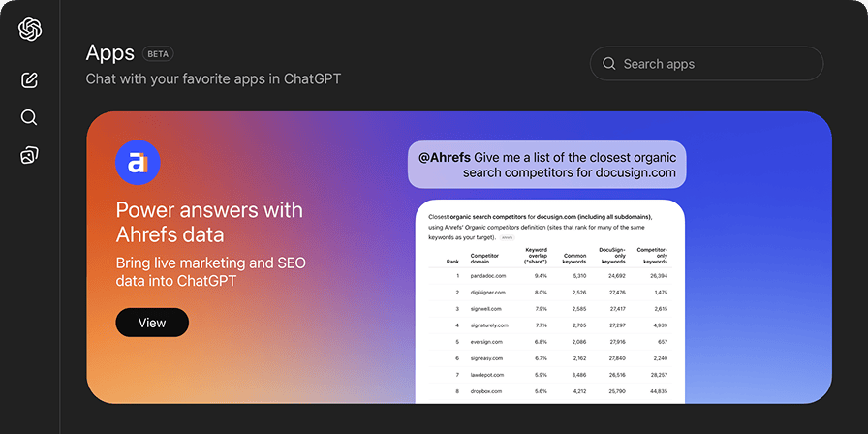
Task: Click dropbox.com table row
Action: pyautogui.click(x=549, y=391)
